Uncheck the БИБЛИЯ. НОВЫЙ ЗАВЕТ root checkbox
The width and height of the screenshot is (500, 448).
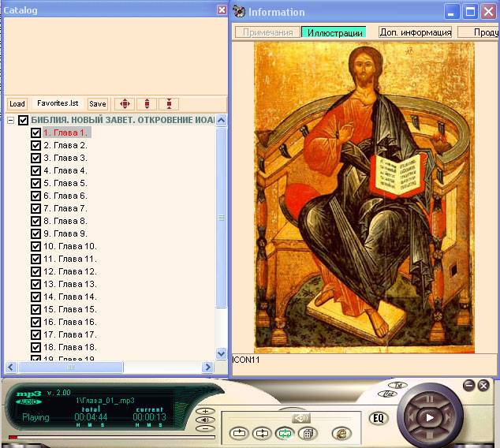click(23, 120)
